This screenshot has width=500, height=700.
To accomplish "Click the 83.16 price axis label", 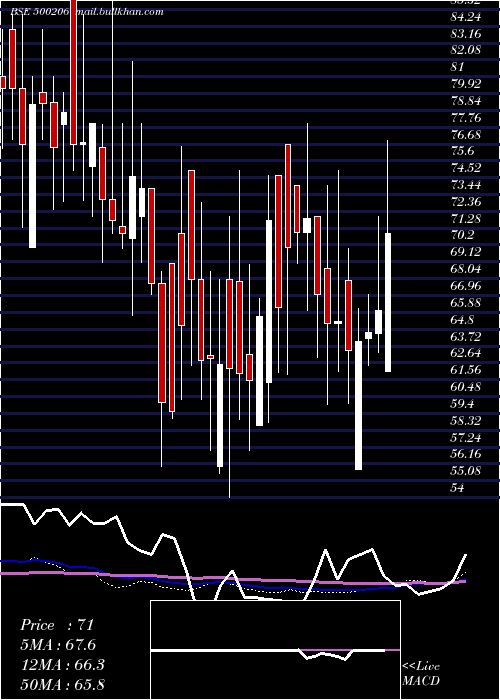I will point(466,33).
